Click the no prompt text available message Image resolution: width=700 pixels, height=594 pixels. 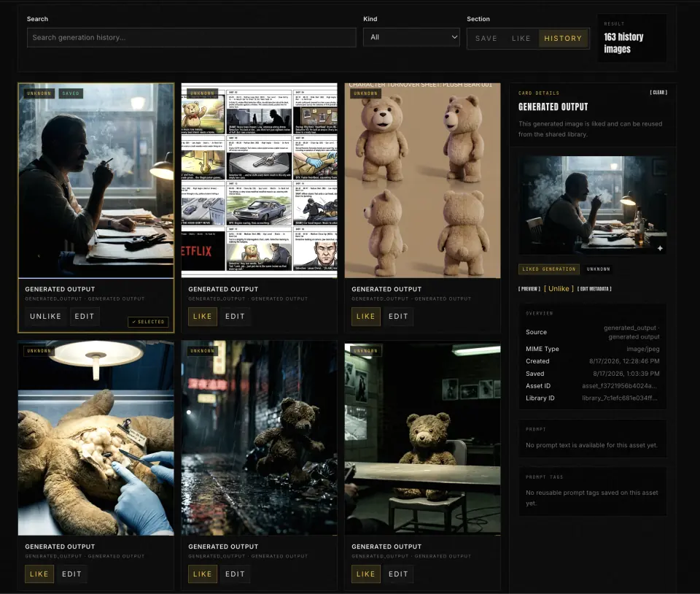591,445
